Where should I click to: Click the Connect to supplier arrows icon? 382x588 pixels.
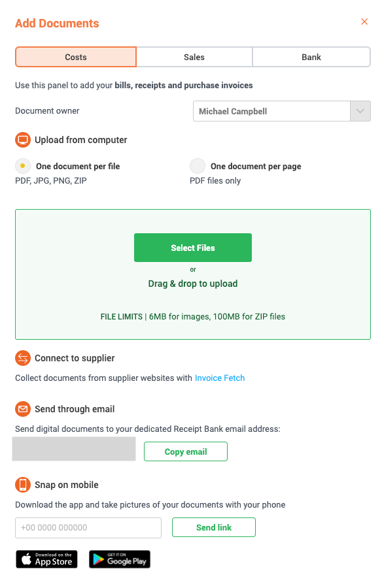click(x=23, y=358)
